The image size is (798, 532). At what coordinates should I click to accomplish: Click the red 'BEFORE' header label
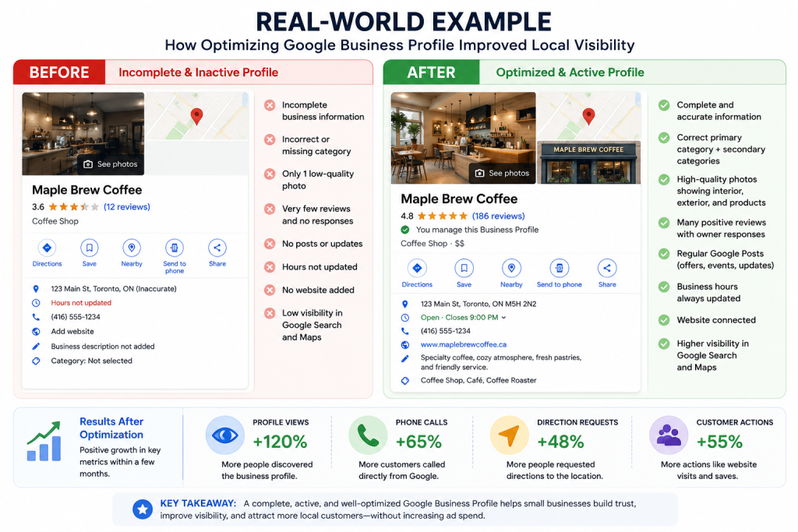(x=59, y=72)
